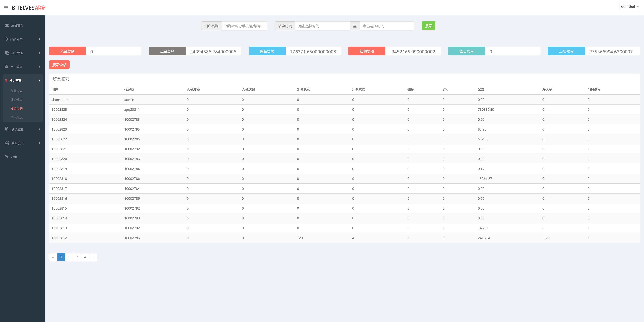Expand the 系统设置 submenu arrow

click(x=40, y=143)
